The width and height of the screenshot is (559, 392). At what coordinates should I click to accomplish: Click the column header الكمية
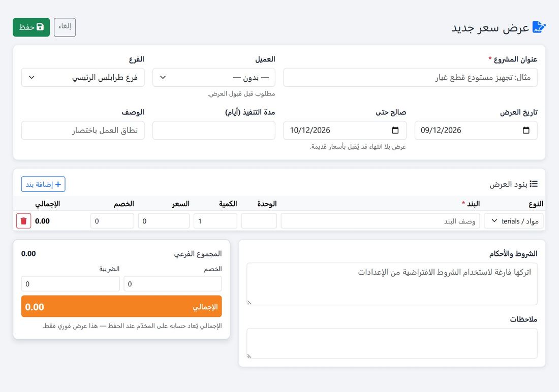click(228, 204)
